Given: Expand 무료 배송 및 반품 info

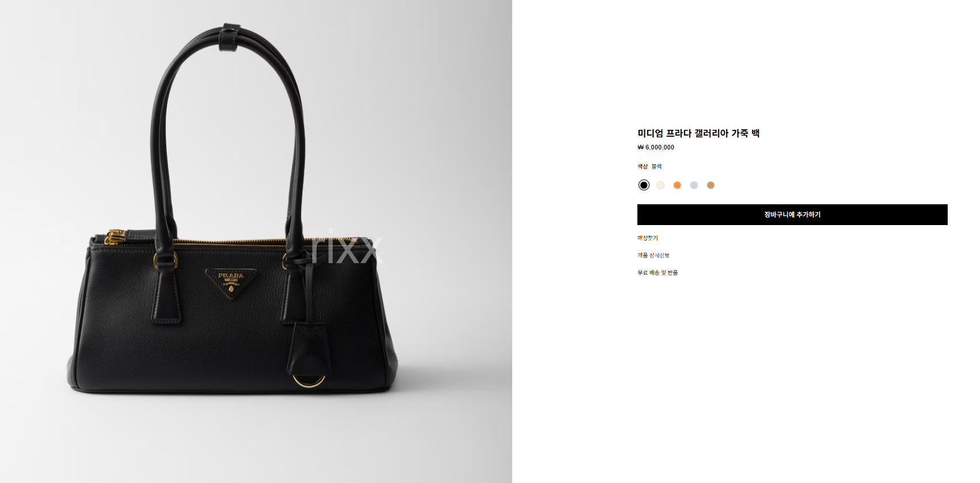Looking at the screenshot, I should [x=658, y=272].
